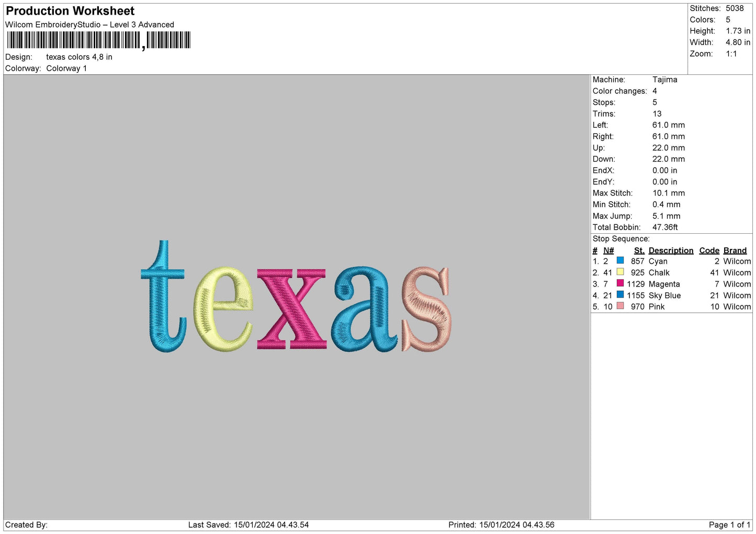Click the Brand column header
This screenshot has height=534, width=756.
pyautogui.click(x=735, y=251)
